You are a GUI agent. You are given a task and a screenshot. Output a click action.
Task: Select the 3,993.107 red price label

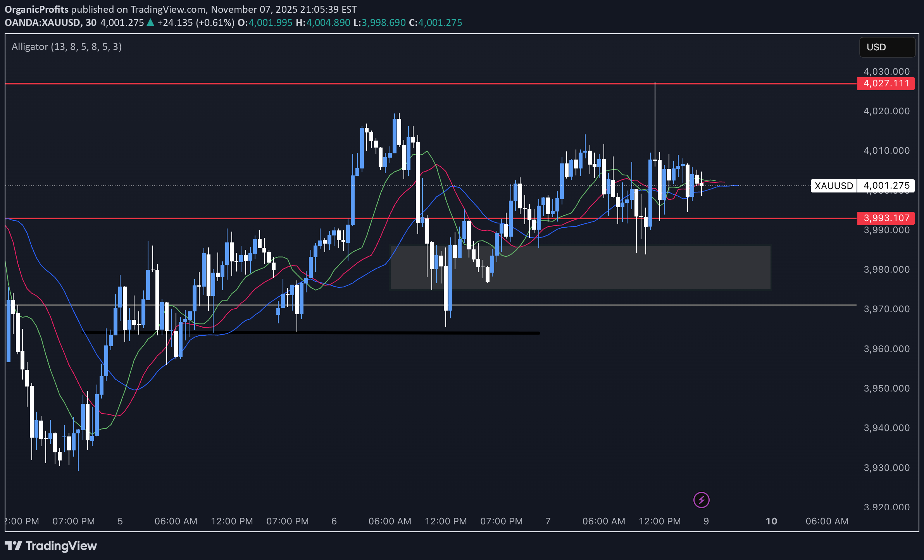coord(886,218)
